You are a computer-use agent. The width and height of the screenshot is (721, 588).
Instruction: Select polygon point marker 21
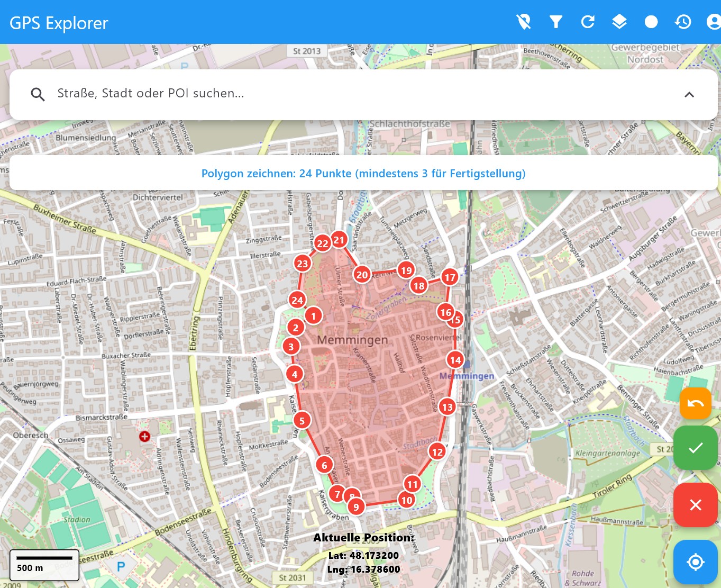coord(339,240)
